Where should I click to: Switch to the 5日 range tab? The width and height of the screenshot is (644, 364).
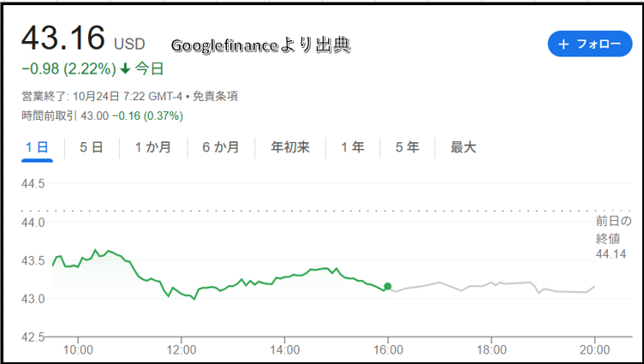(92, 147)
